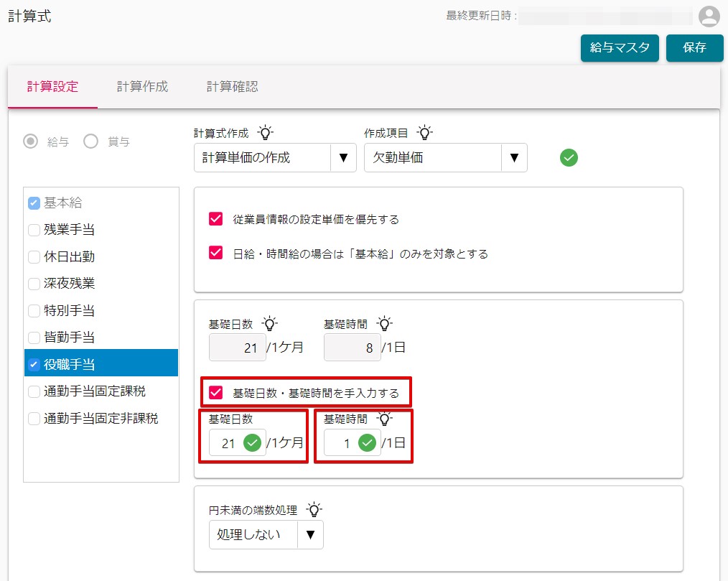
Task: Click the manual 基礎時間 input showing 1
Action: click(352, 442)
